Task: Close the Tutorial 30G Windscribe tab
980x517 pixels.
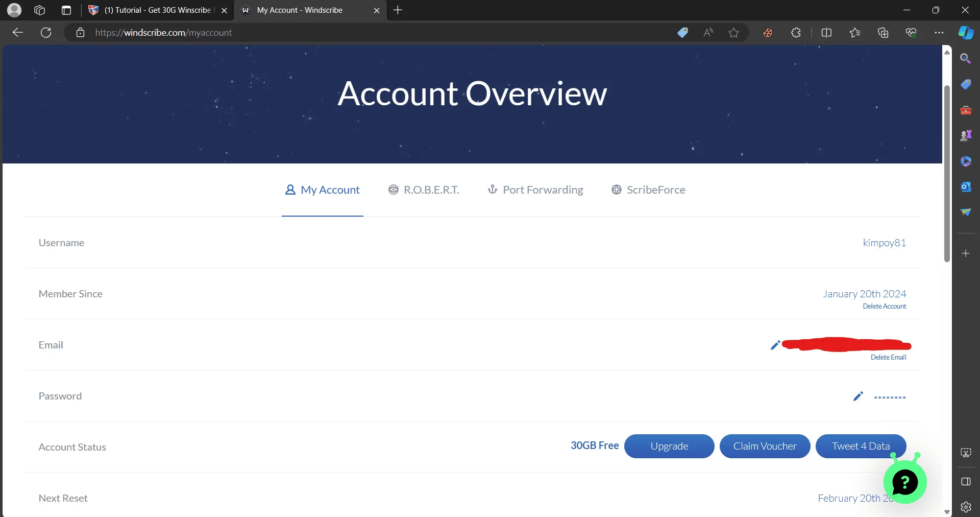Action: pos(224,10)
